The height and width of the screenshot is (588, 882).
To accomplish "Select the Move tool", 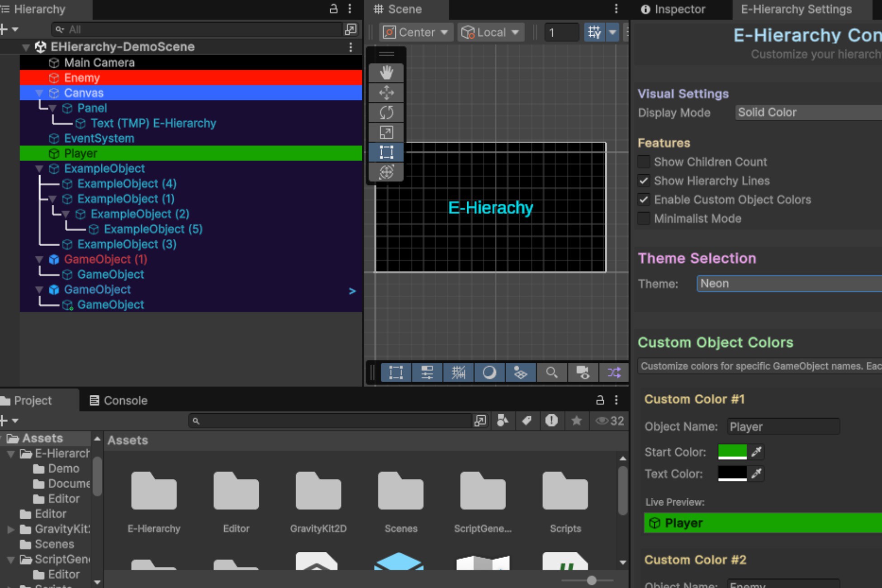I will [x=386, y=93].
